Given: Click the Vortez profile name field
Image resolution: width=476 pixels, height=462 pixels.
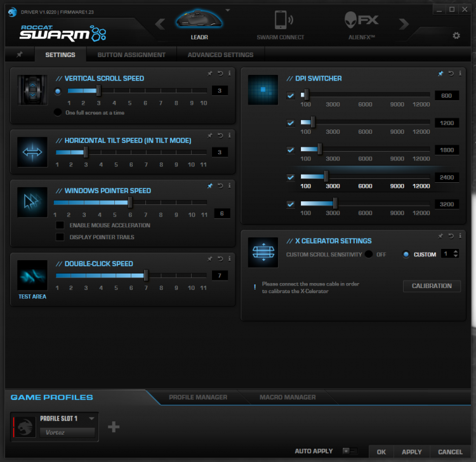Looking at the screenshot, I should coord(67,432).
